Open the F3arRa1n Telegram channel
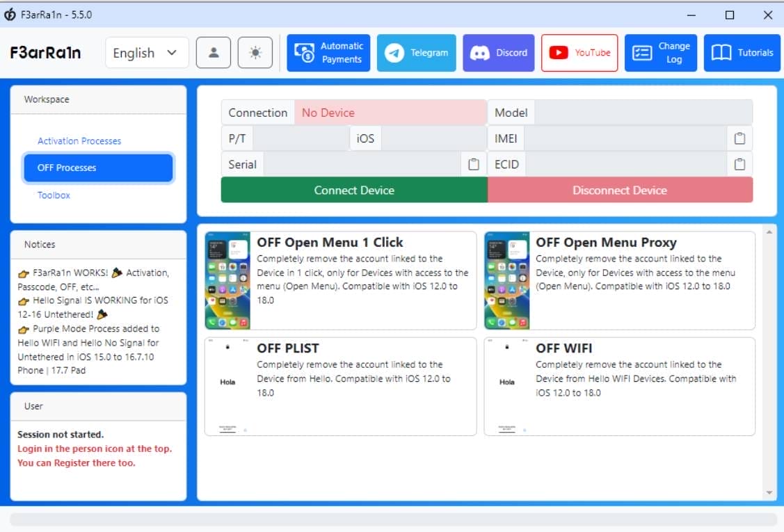784x532 pixels. tap(416, 52)
